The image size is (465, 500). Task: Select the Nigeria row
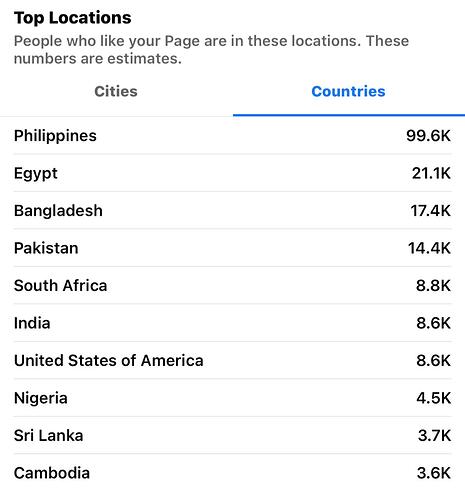[232, 398]
